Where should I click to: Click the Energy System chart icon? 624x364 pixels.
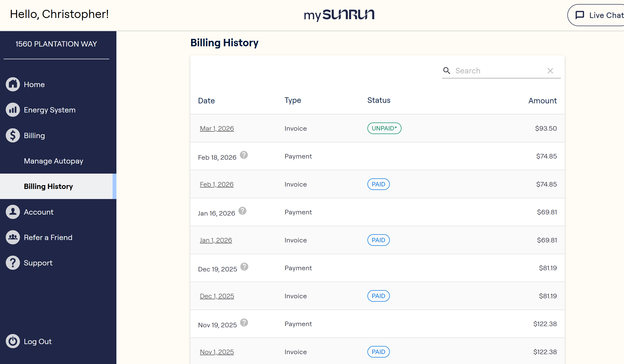pos(13,110)
